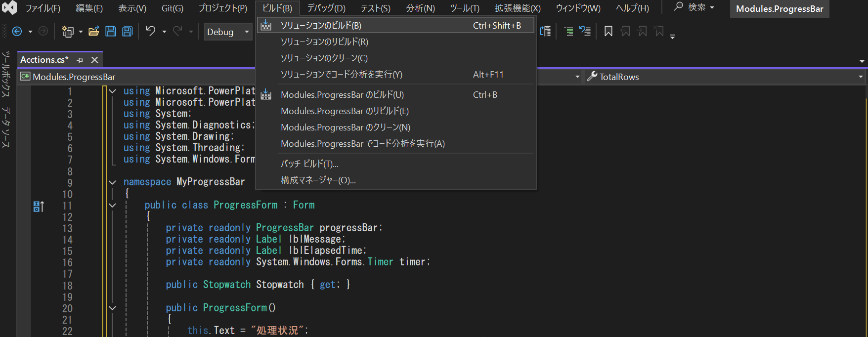Open the デバッグ(D) menu
Screen dimensions: 868x337
326,8
